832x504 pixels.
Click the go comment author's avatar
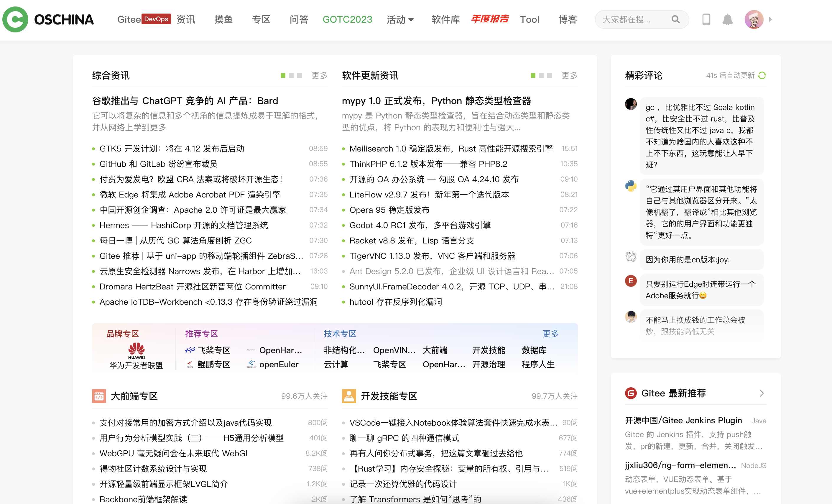coord(630,104)
